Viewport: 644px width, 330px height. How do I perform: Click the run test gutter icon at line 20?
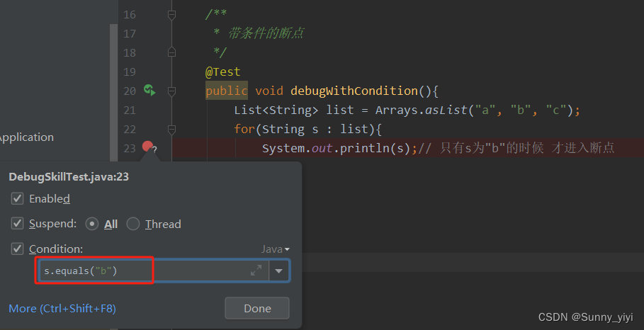149,91
